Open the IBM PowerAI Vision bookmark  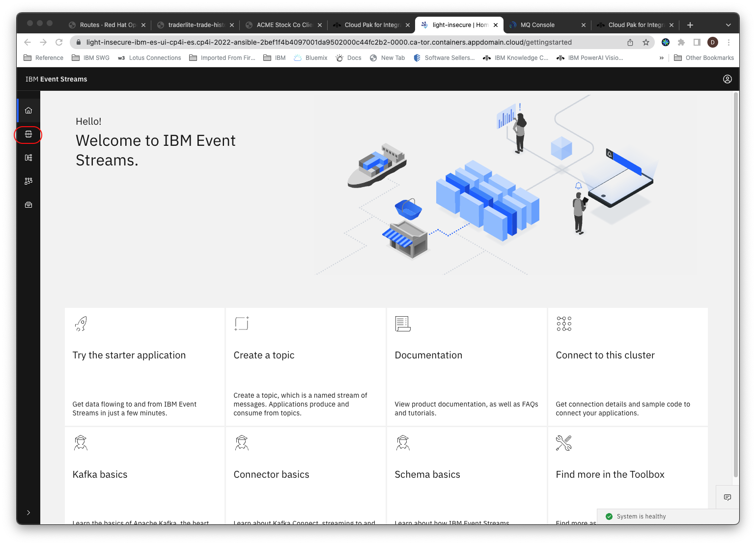click(590, 58)
